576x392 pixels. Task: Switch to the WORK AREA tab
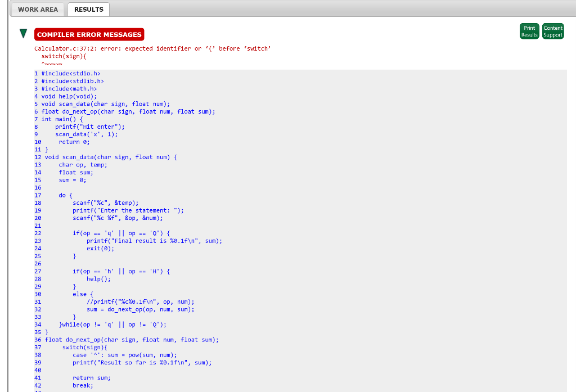[x=37, y=9]
